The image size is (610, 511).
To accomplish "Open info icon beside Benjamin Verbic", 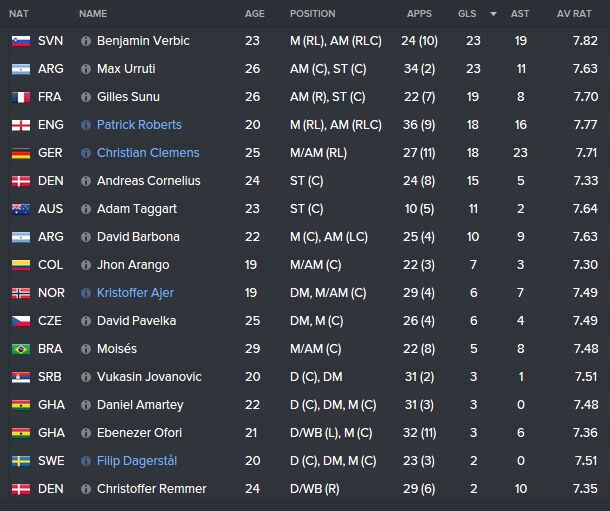I will (x=86, y=41).
